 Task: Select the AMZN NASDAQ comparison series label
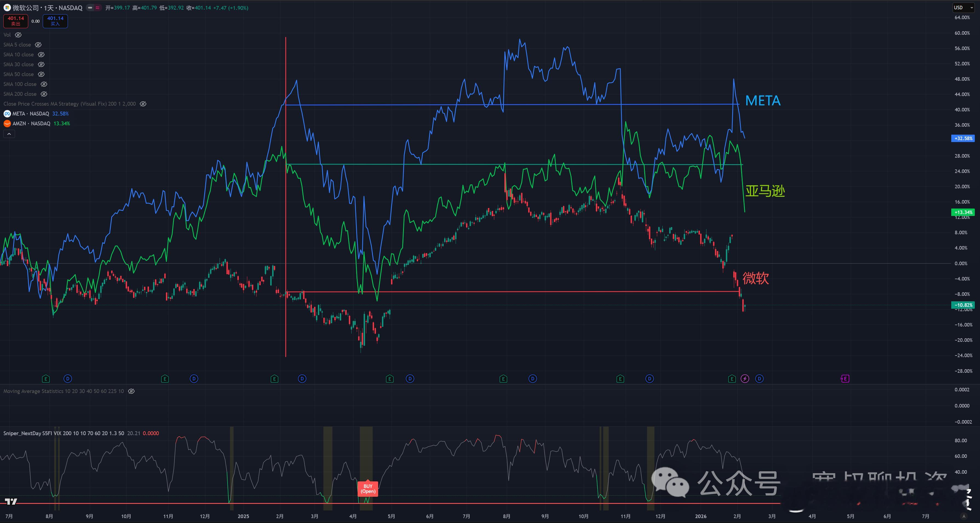[31, 124]
